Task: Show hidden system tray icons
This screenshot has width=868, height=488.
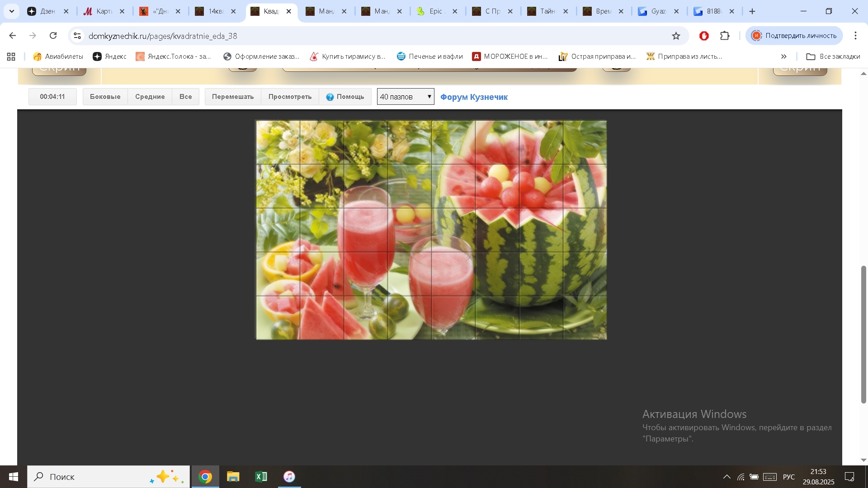Action: 726,477
